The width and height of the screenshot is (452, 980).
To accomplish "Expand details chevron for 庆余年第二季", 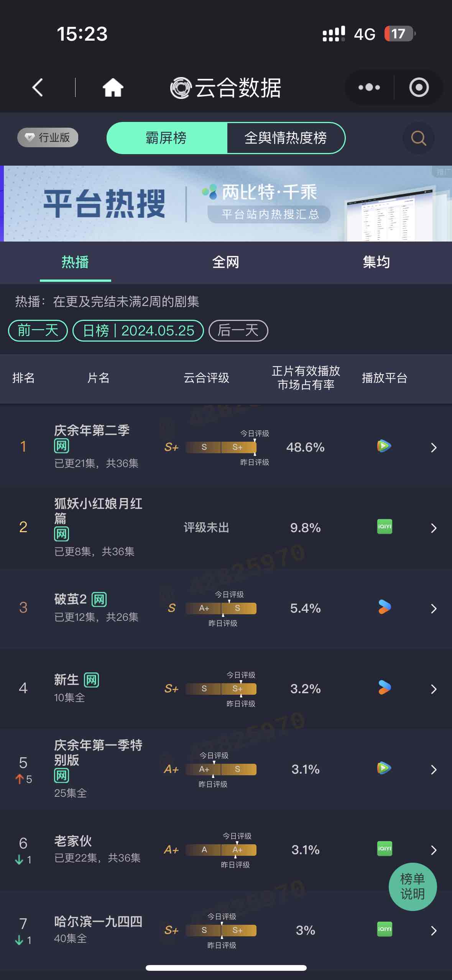I will pos(434,447).
